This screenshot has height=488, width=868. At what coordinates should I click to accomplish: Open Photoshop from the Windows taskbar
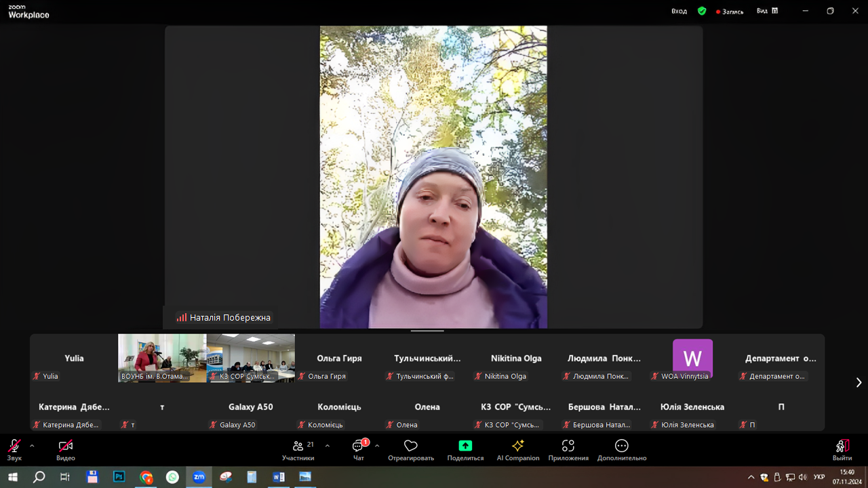[x=119, y=477]
